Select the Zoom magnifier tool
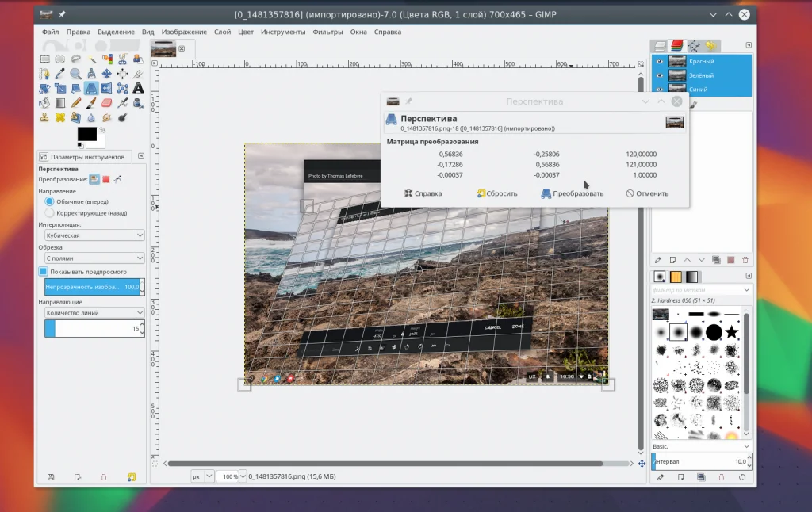This screenshot has width=812, height=512. (76, 74)
